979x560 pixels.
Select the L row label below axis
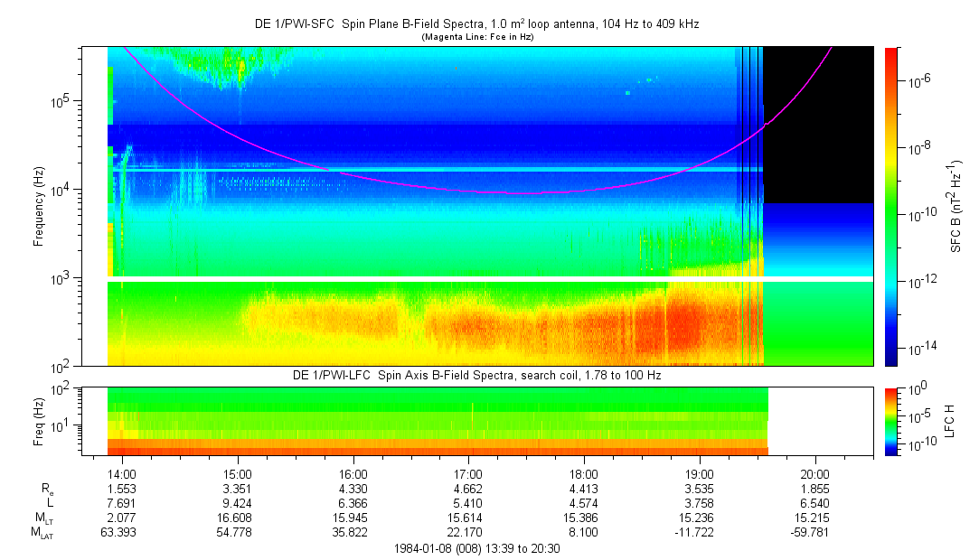coord(51,502)
